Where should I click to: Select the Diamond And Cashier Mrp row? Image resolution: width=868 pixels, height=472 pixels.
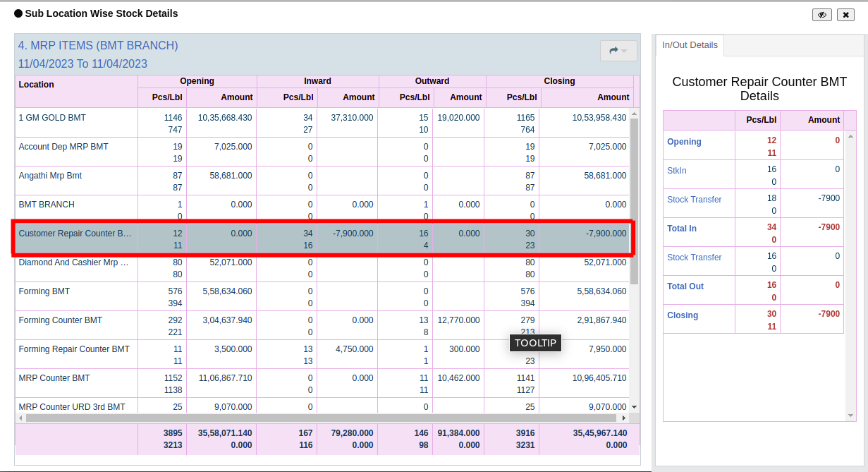pyautogui.click(x=322, y=267)
